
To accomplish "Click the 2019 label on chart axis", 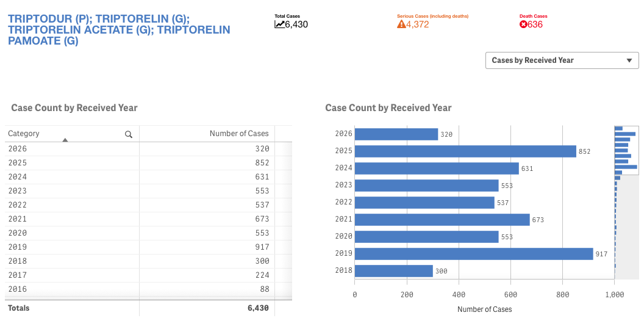I will [x=344, y=253].
